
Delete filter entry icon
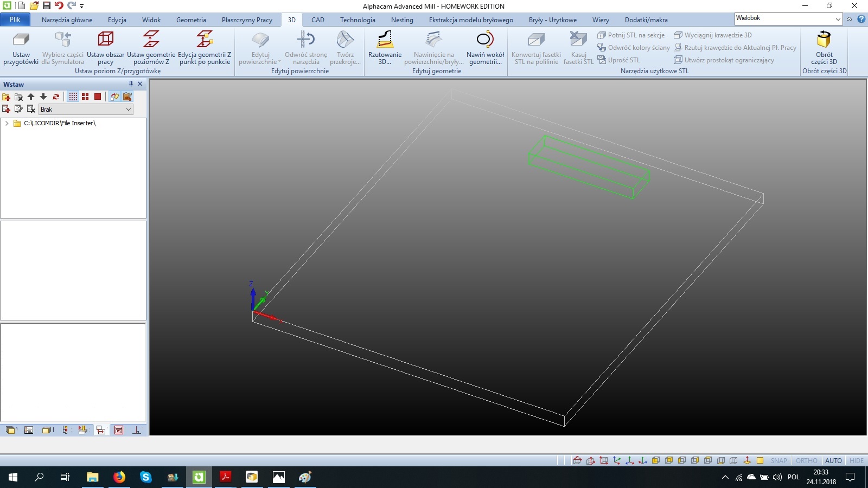31,109
